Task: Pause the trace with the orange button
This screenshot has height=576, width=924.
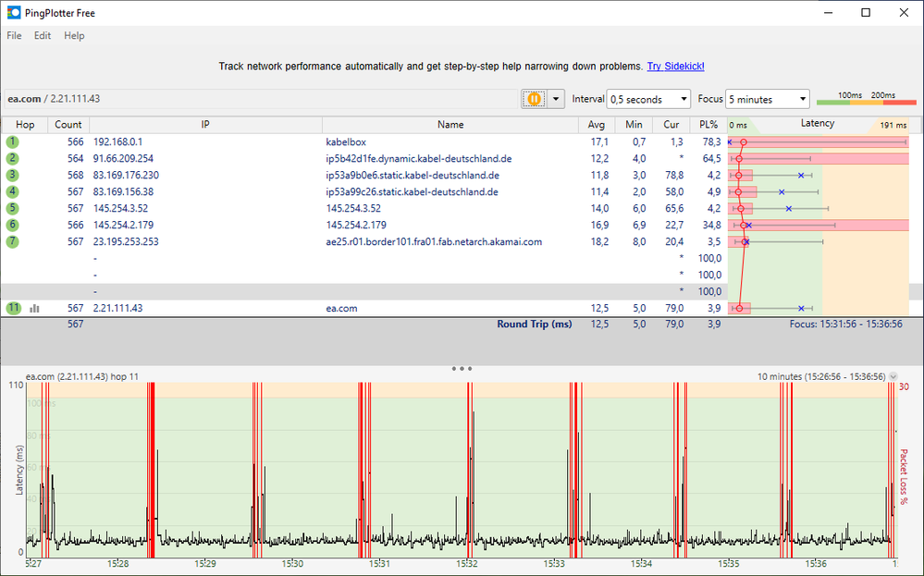Action: (x=534, y=99)
